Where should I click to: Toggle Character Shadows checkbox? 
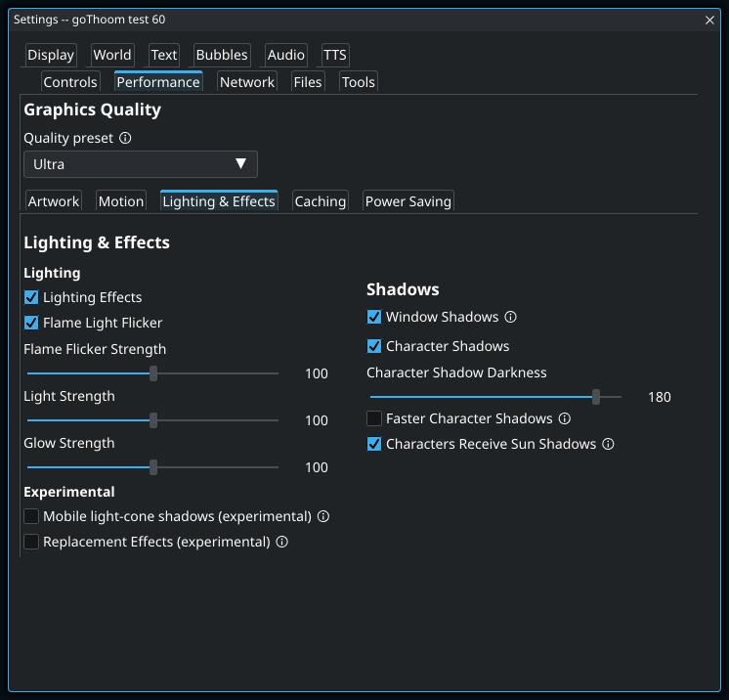(x=374, y=346)
